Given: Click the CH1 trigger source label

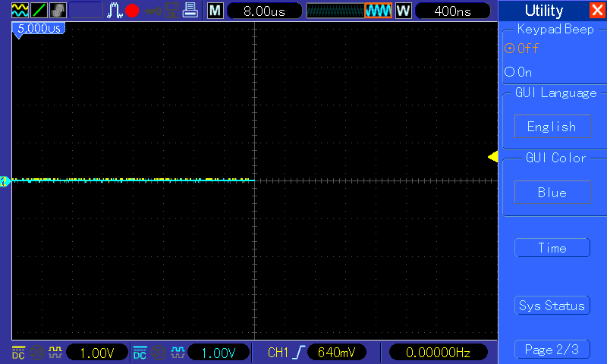Looking at the screenshot, I should point(278,353).
